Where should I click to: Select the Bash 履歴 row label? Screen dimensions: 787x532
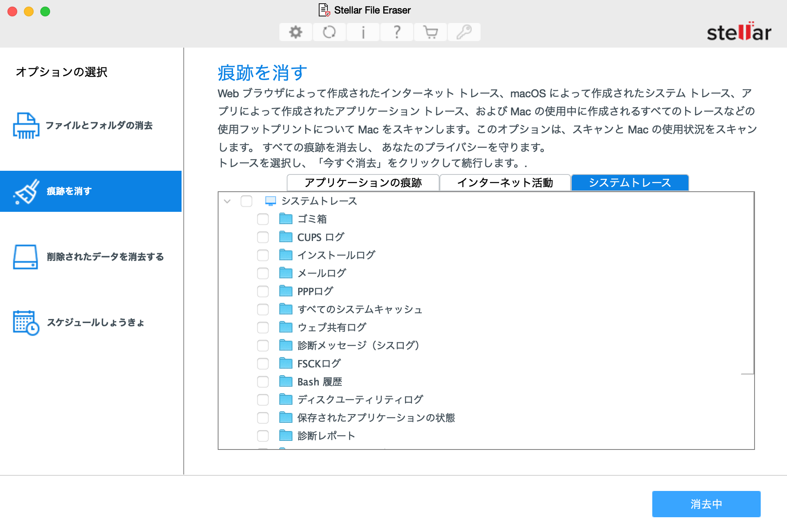coord(320,382)
